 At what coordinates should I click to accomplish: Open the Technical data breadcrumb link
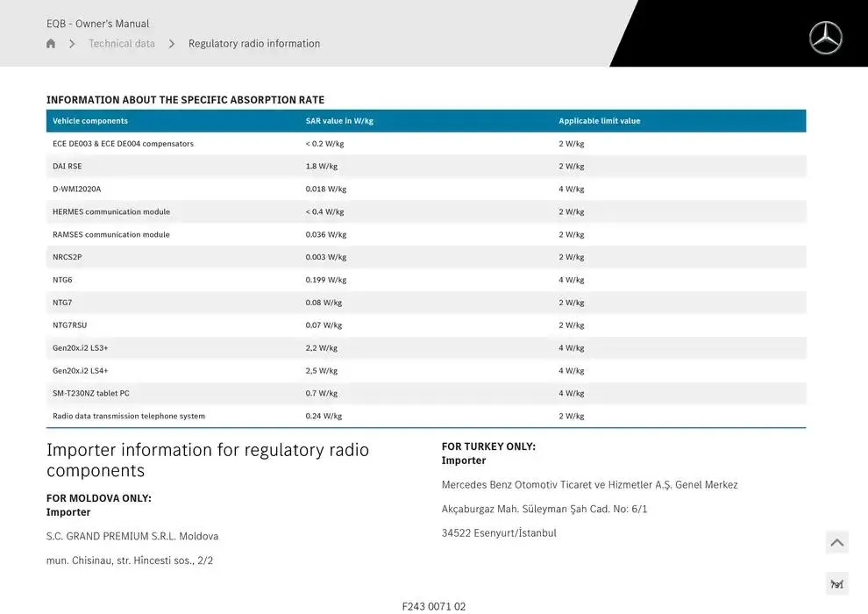122,44
